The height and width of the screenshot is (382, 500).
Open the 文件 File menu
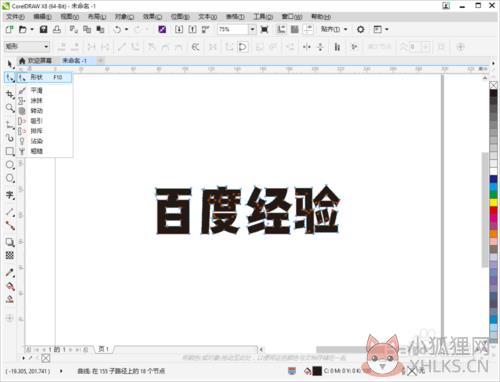(16, 16)
